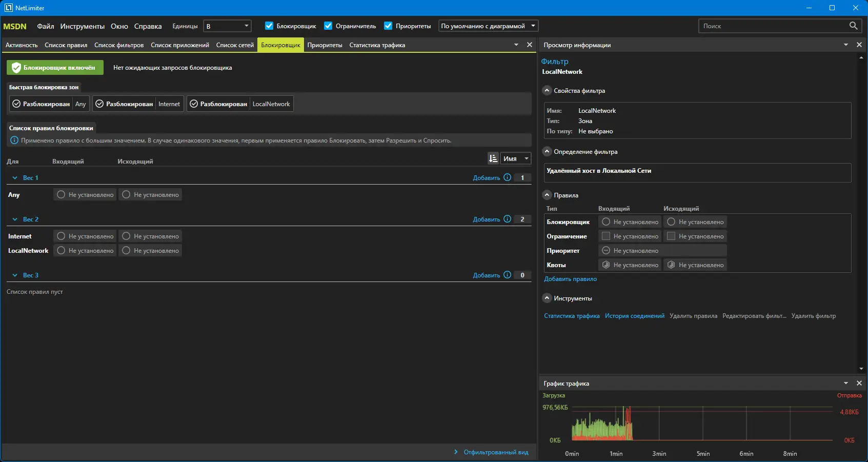The width and height of the screenshot is (868, 462).
Task: Click the info icon in Вес 3 row
Action: tap(507, 275)
